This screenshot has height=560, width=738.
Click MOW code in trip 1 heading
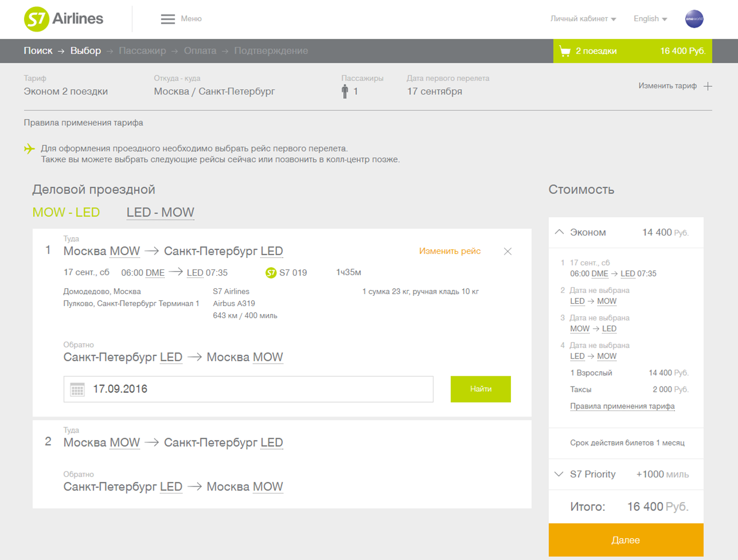[x=125, y=252]
